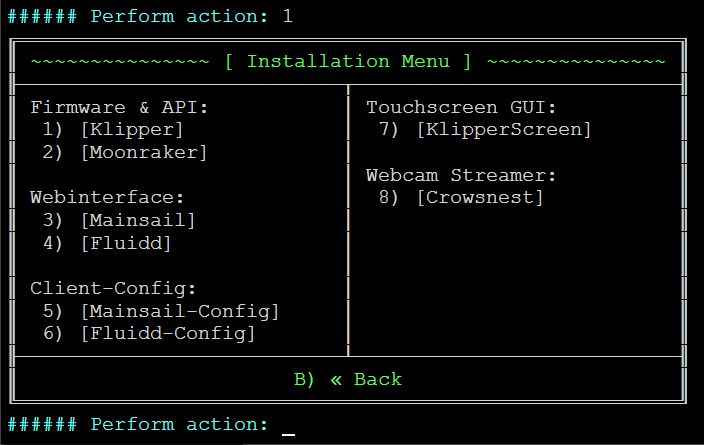Pick the Fluidd-Config option
Viewport: 704px width, 445px height.
click(x=168, y=333)
